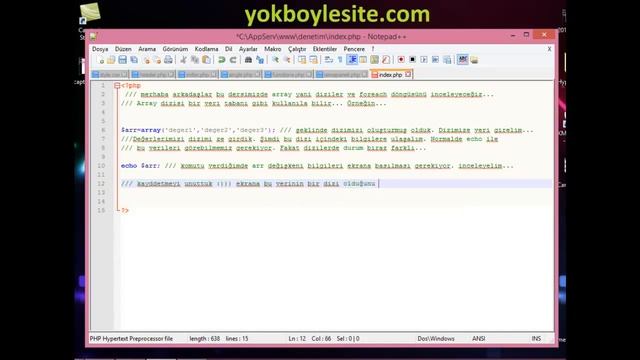Image resolution: width=640 pixels, height=360 pixels.
Task: Open the user defined language icon
Action: 363,60
